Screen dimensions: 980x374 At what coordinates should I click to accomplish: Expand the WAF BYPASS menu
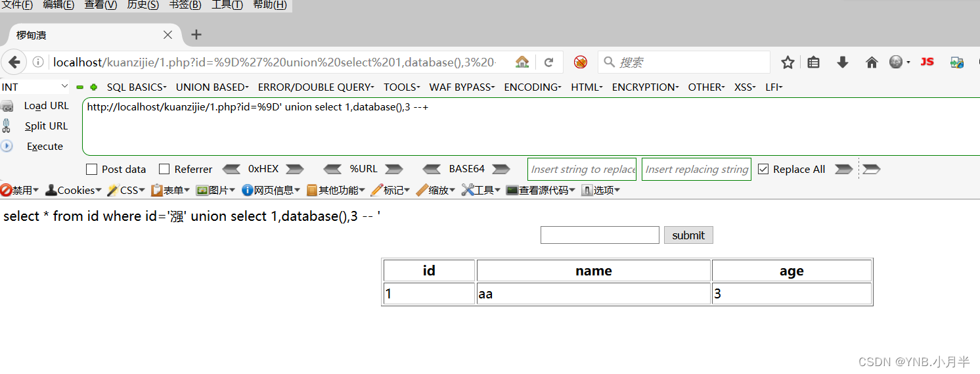(x=462, y=87)
